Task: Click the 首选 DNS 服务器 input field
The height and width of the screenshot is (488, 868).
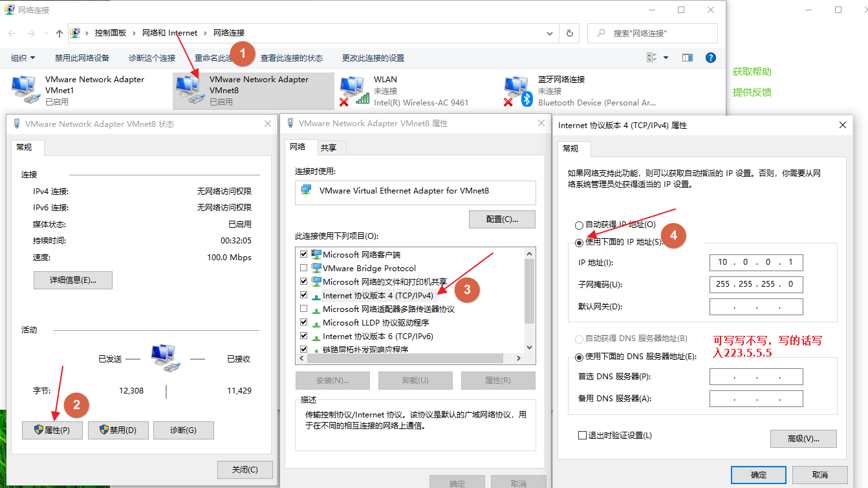Action: (x=756, y=377)
